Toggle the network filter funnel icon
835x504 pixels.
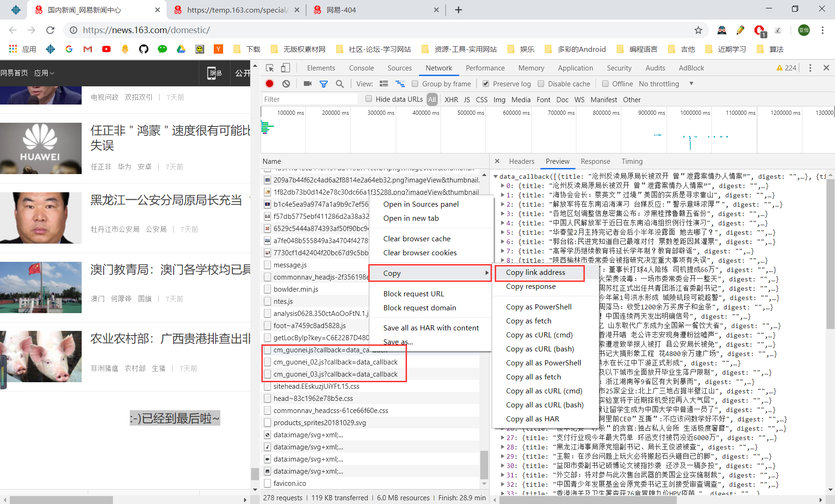pyautogui.click(x=323, y=84)
